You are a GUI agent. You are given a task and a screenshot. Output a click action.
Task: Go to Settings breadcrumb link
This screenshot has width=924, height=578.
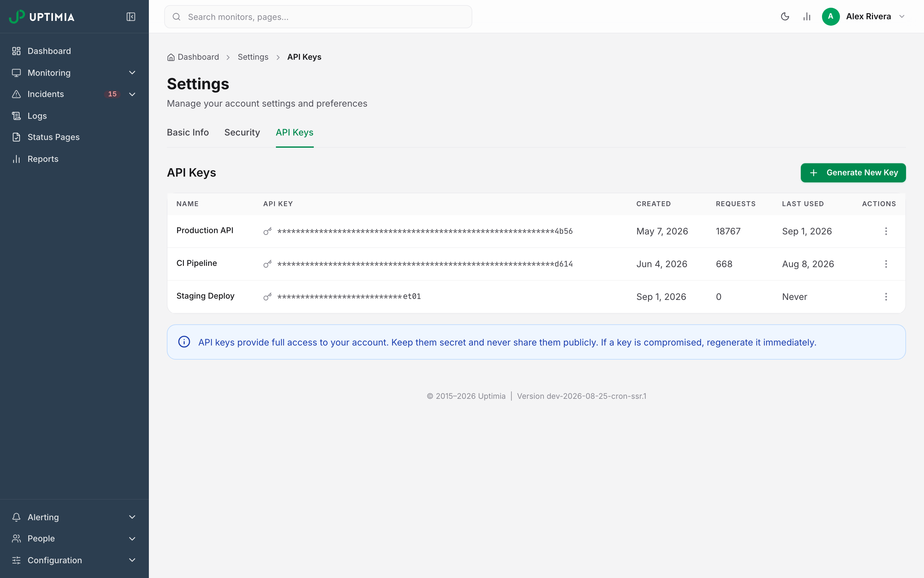pyautogui.click(x=253, y=57)
